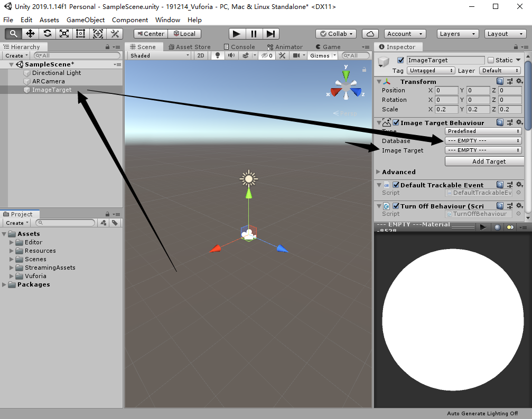Switch to the Asset Store tab
This screenshot has width=532, height=419.
click(190, 47)
